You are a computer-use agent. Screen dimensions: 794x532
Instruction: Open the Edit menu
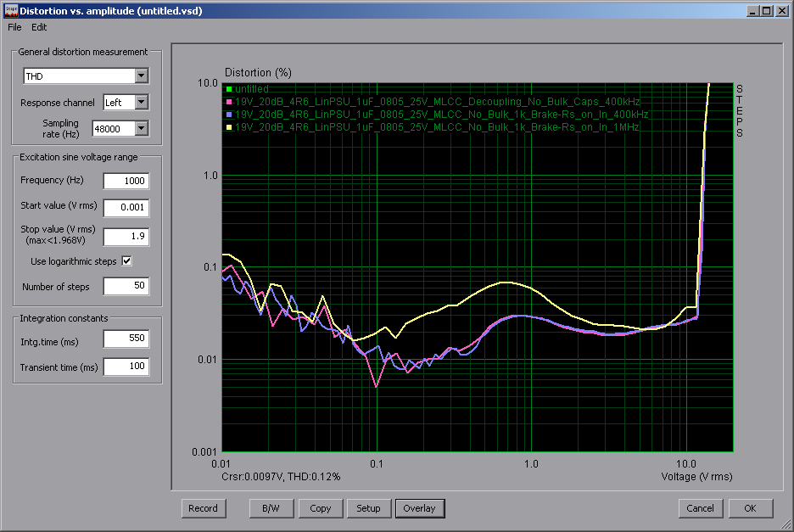coord(39,27)
